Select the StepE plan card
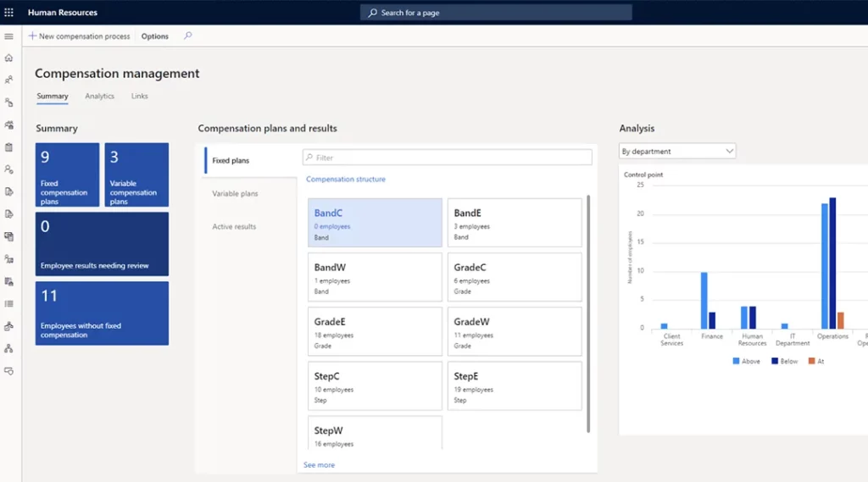 click(x=515, y=385)
